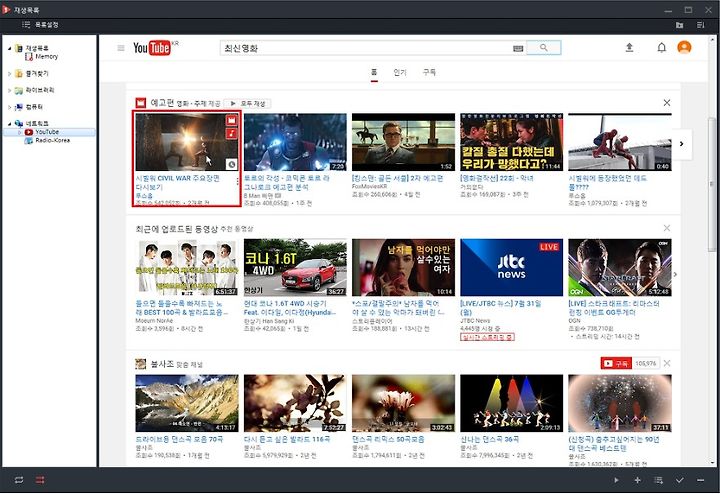Click red music note icon on Civil War thumbnail
The width and height of the screenshot is (720, 494).
[232, 133]
